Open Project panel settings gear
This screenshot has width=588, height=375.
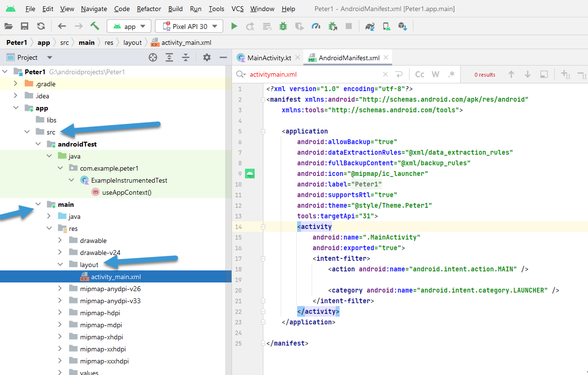point(207,57)
